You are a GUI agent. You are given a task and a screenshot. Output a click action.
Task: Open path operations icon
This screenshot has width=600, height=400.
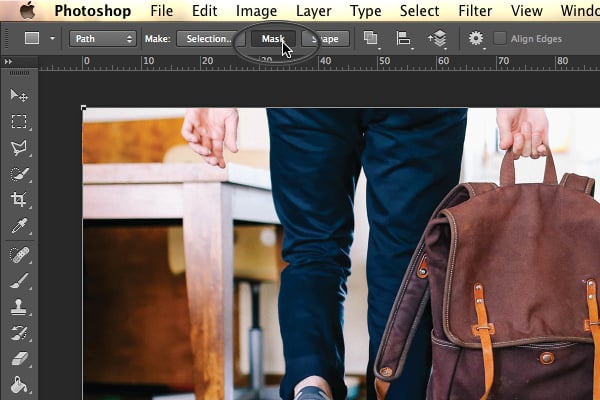(x=371, y=39)
